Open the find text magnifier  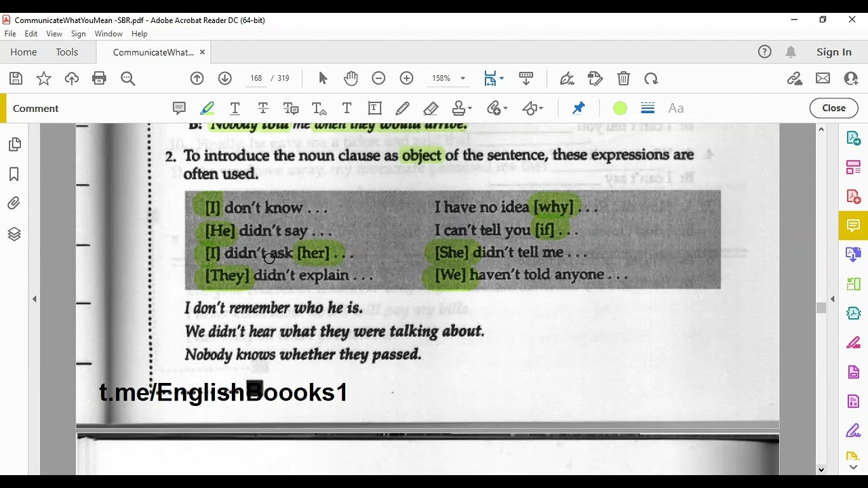pyautogui.click(x=127, y=79)
